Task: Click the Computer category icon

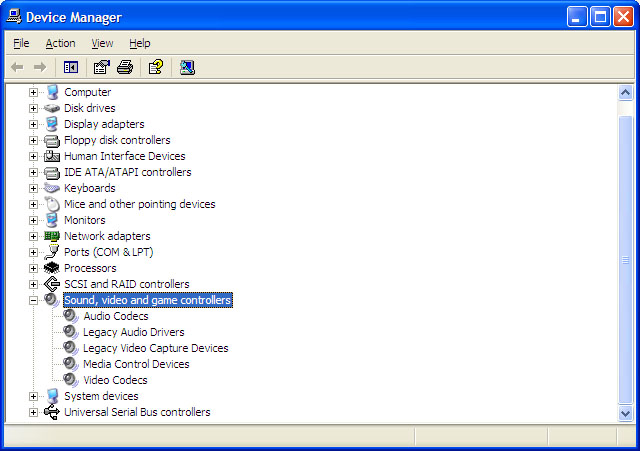Action: [x=52, y=92]
